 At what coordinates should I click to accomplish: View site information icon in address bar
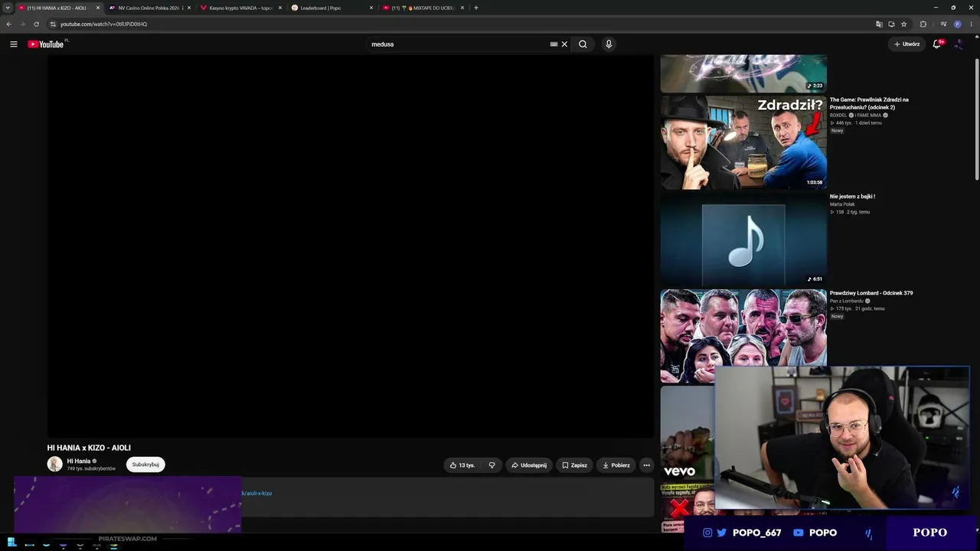click(x=53, y=24)
